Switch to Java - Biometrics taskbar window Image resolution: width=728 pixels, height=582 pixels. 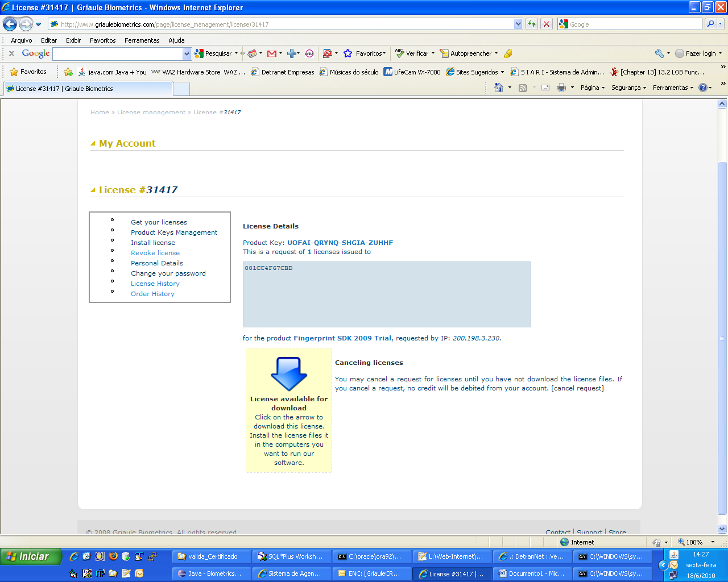pos(211,573)
